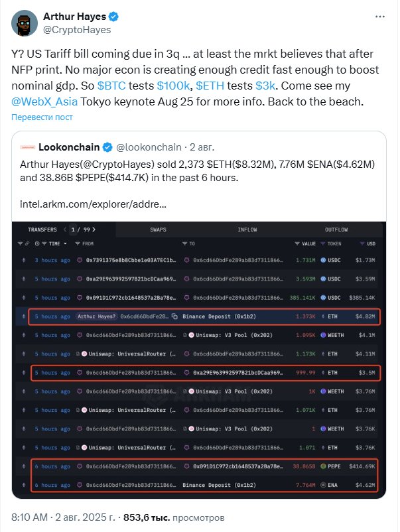
Task: Open the $BTC cashtag link
Action: point(110,86)
